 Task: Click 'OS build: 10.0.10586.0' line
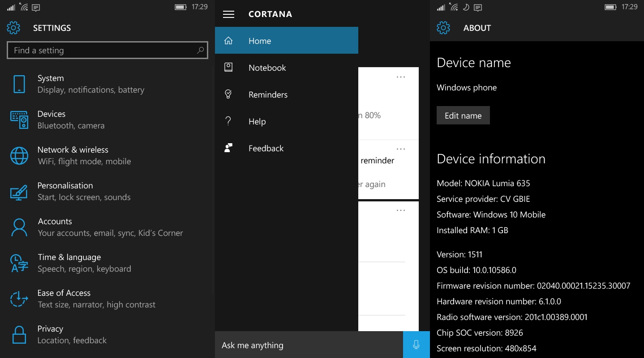(477, 270)
